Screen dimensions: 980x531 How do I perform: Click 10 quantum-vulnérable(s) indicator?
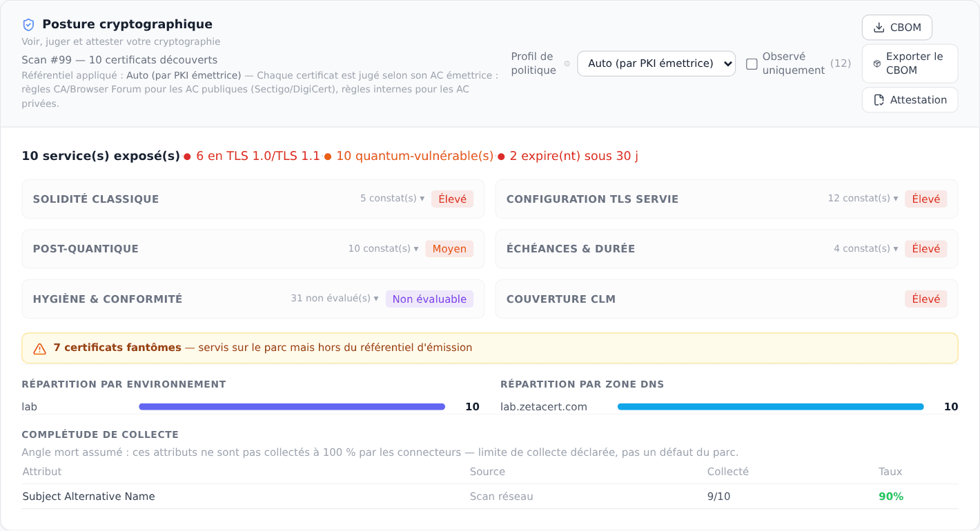415,157
